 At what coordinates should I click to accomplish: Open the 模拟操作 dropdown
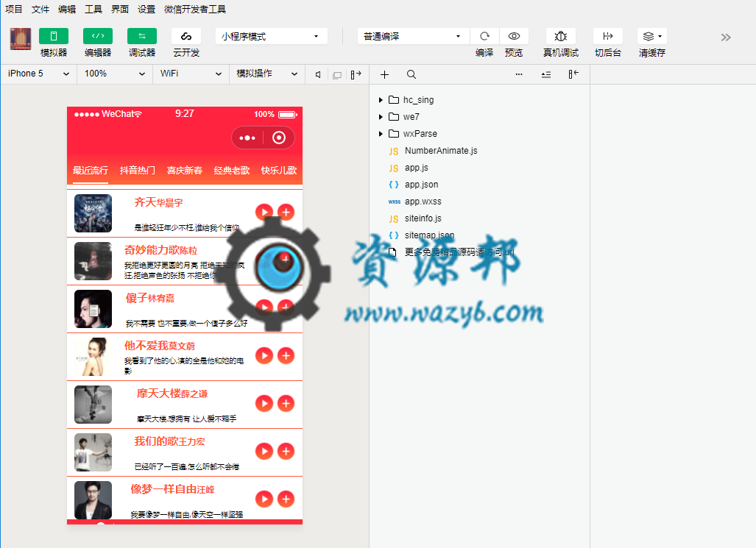click(267, 74)
